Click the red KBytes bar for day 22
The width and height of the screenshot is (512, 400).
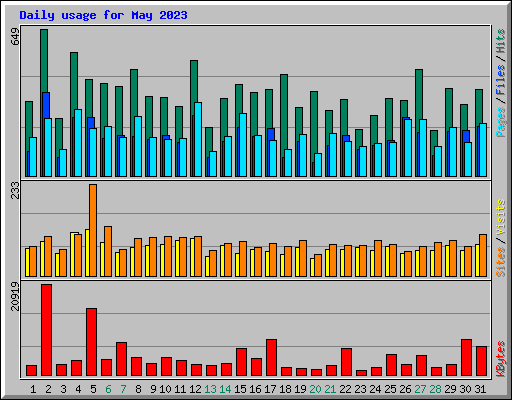click(346, 362)
